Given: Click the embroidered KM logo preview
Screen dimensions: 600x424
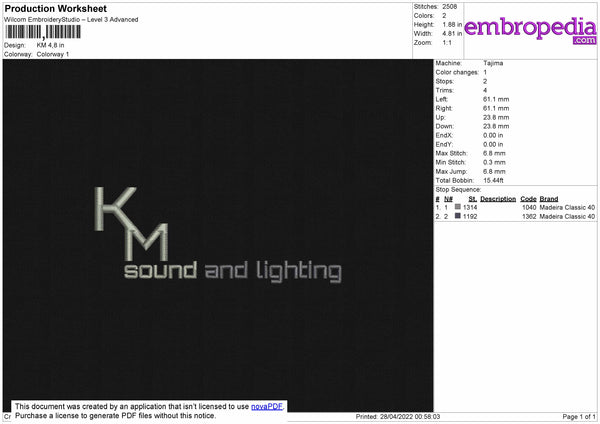Looking at the screenshot, I should [x=131, y=223].
